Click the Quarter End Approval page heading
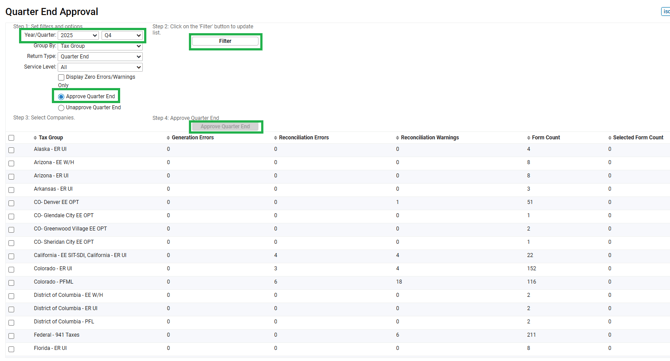670x361 pixels. [x=52, y=12]
